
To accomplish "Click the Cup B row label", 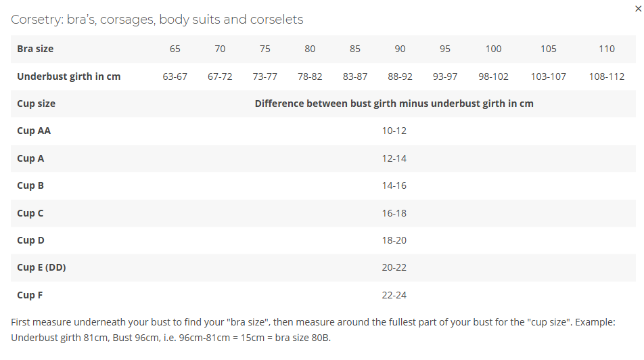I will pos(30,185).
